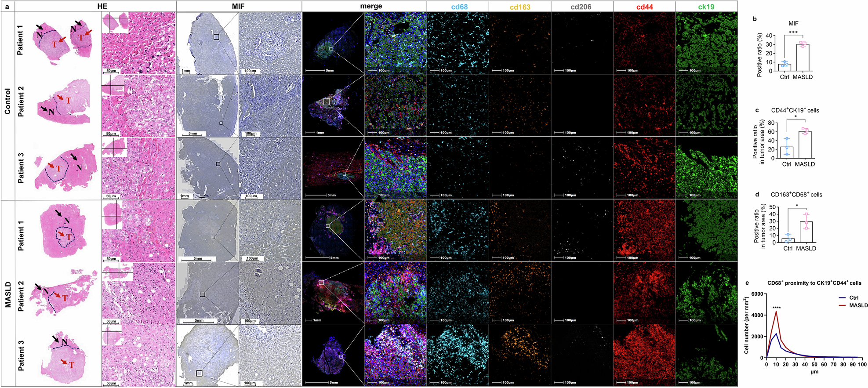Click the cd44 column header

[644, 7]
